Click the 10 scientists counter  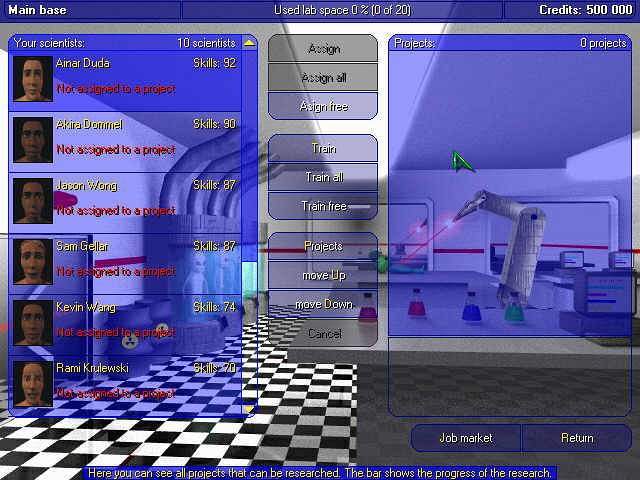pyautogui.click(x=207, y=43)
